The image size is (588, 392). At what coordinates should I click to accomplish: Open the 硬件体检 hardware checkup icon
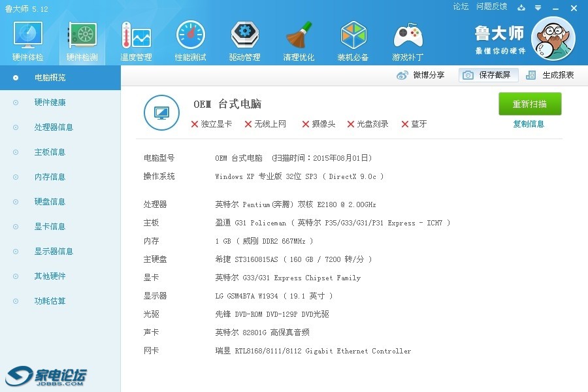click(27, 41)
